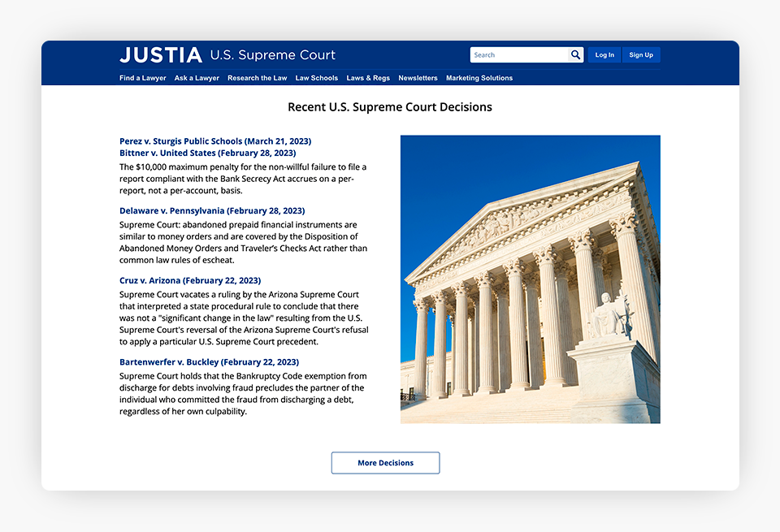Open Laws & Regs navigation item

tap(368, 78)
